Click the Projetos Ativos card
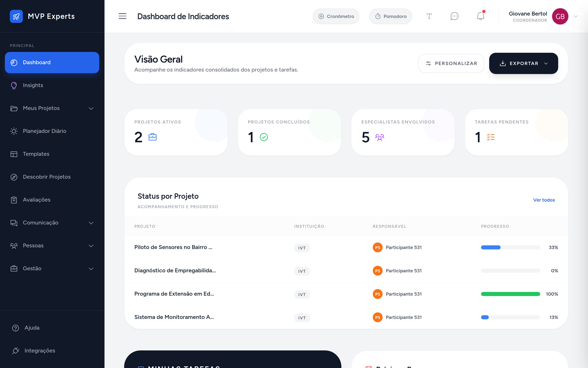This screenshot has width=588, height=368. point(176,132)
